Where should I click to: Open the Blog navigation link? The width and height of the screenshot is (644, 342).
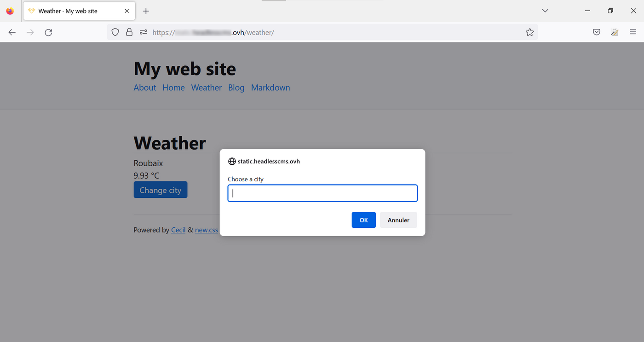[236, 87]
